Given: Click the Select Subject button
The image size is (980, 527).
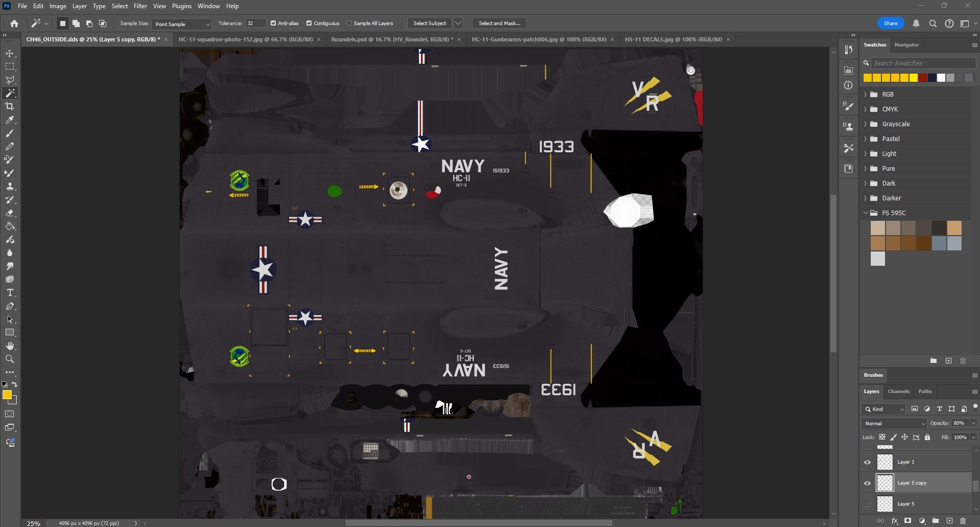Looking at the screenshot, I should 429,24.
